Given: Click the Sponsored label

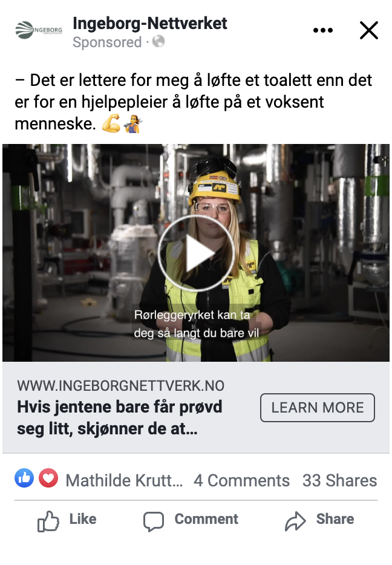Looking at the screenshot, I should click(107, 42).
